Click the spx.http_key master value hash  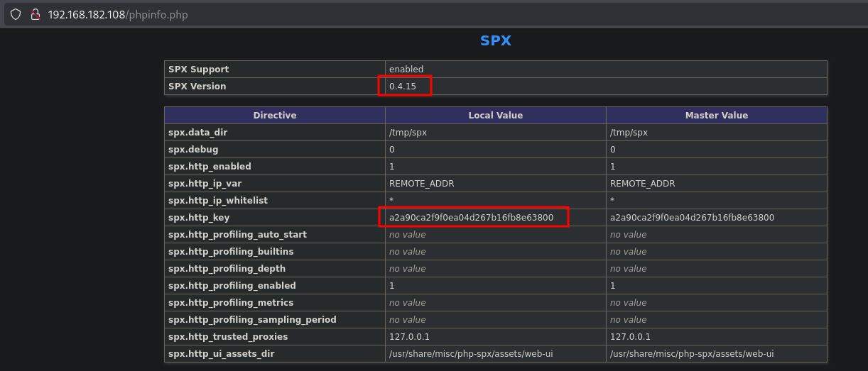(x=692, y=218)
